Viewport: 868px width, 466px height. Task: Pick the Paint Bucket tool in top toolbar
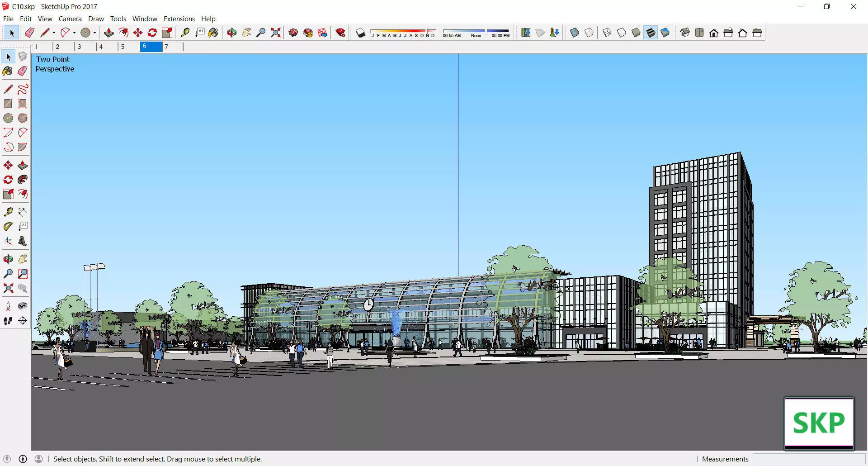point(213,33)
